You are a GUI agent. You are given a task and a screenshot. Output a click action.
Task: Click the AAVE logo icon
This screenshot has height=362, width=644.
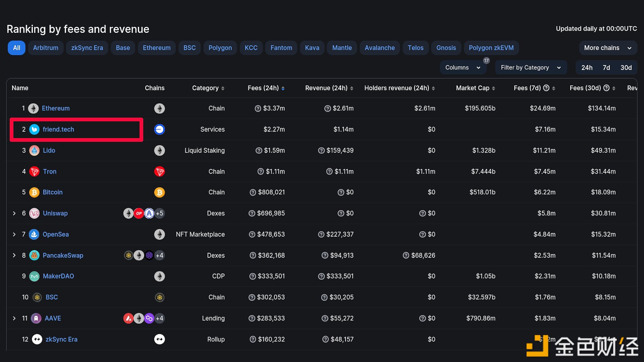click(36, 318)
